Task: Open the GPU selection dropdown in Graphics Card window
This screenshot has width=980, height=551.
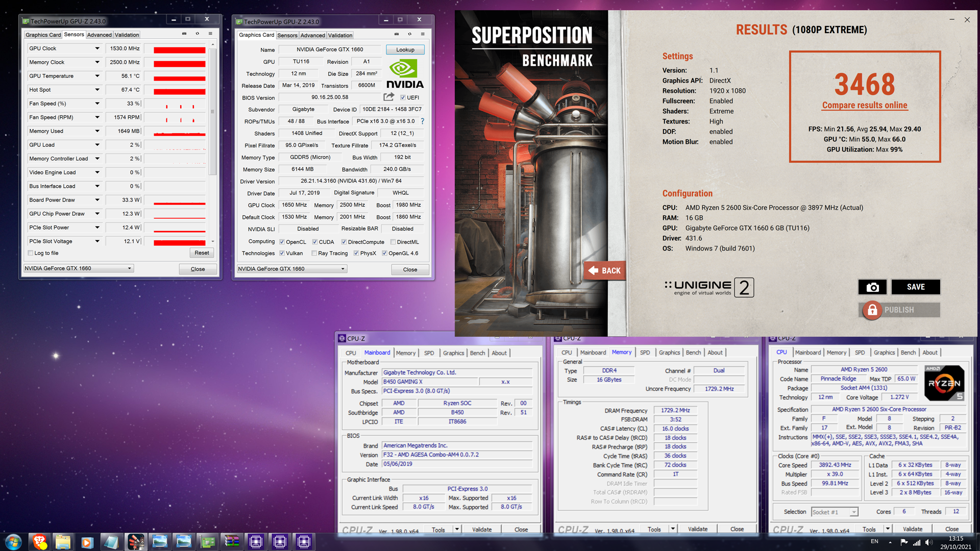Action: pos(292,269)
